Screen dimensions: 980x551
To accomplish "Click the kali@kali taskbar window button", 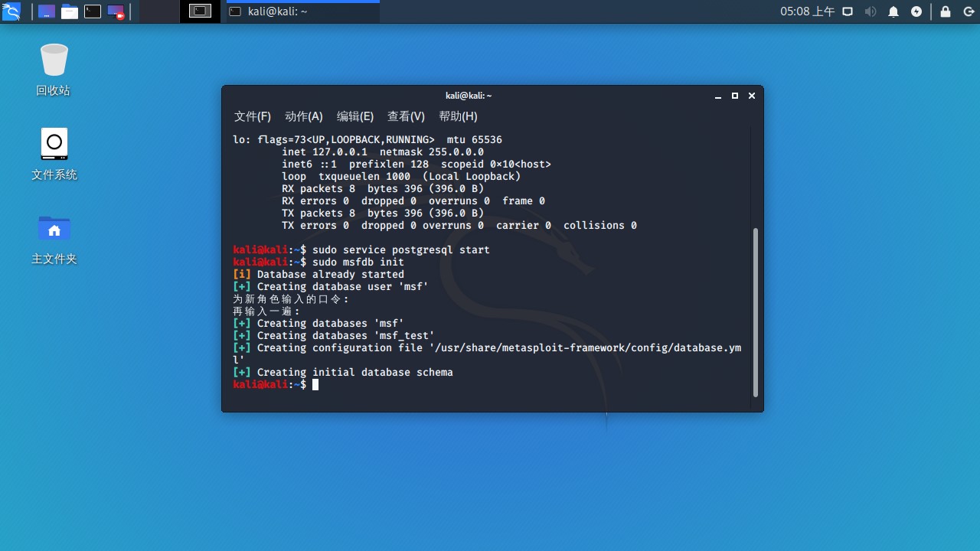I will pos(302,11).
